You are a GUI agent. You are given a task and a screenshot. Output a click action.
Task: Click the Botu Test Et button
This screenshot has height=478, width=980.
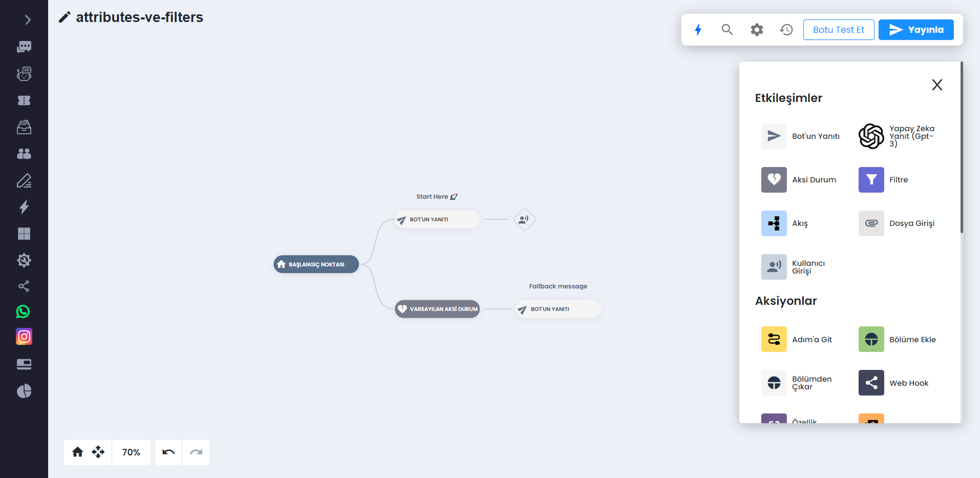tap(839, 30)
